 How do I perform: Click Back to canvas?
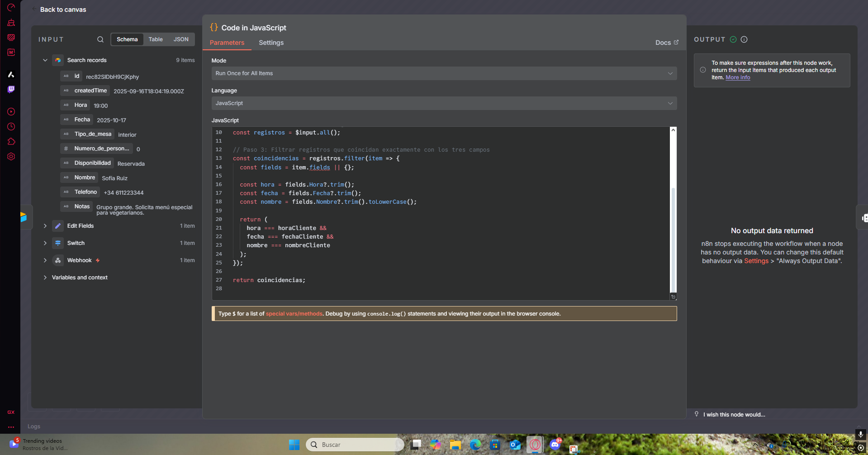tap(63, 10)
